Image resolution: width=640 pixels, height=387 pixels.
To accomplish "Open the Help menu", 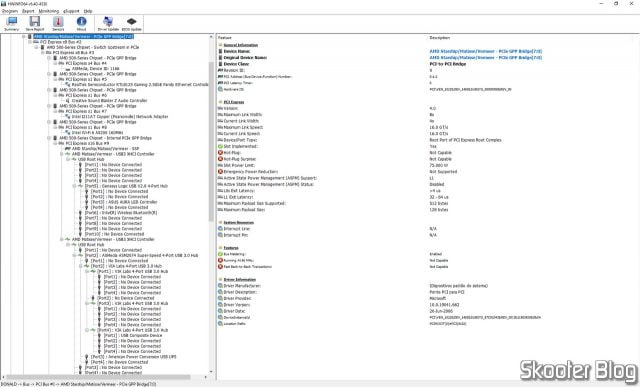I will coord(87,11).
